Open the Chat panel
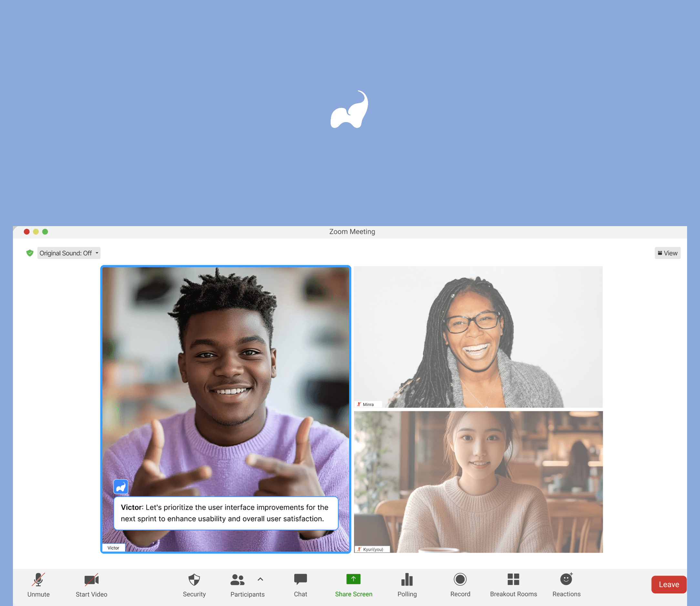The height and width of the screenshot is (606, 700). (300, 584)
